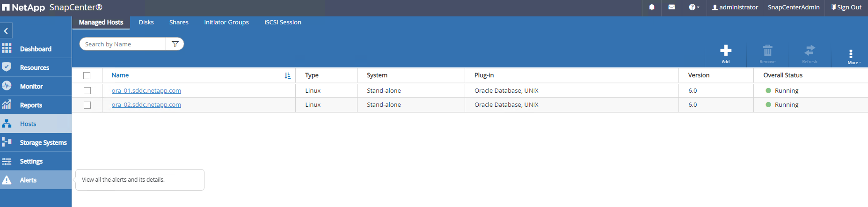This screenshot has height=207, width=868.
Task: Open the Monitor sidebar section
Action: coord(31,87)
